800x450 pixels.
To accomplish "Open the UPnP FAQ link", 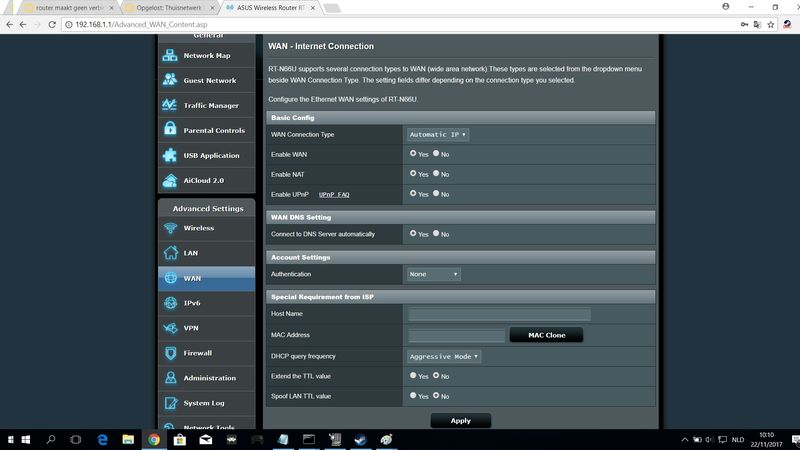I will pos(334,194).
